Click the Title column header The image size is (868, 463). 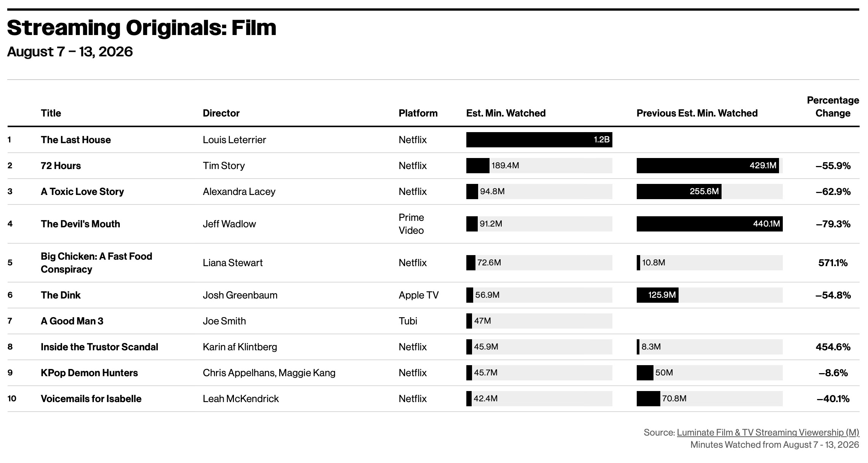51,113
